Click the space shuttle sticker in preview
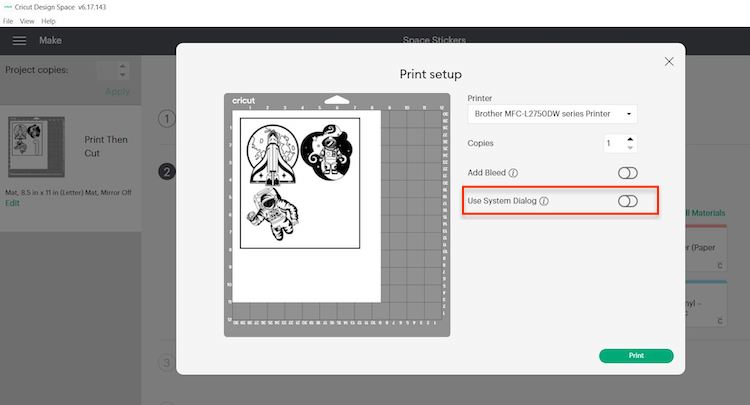The height and width of the screenshot is (405, 750). pos(273,155)
